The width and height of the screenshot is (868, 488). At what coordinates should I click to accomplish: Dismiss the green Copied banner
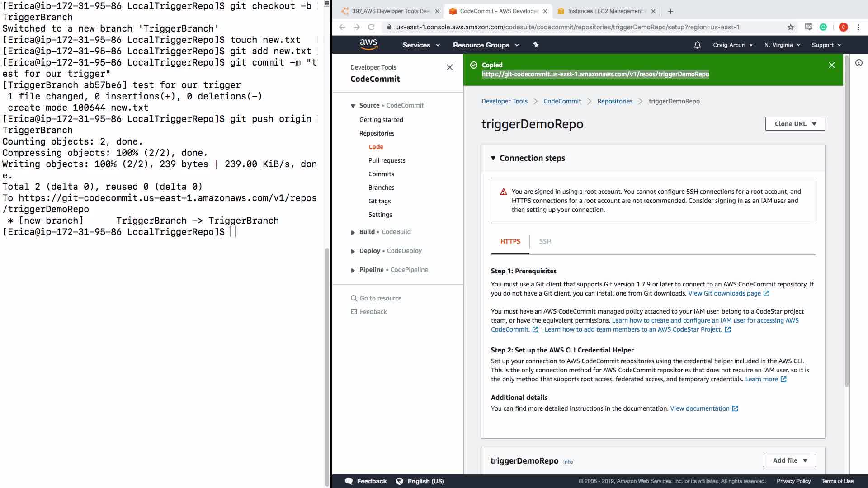click(831, 65)
